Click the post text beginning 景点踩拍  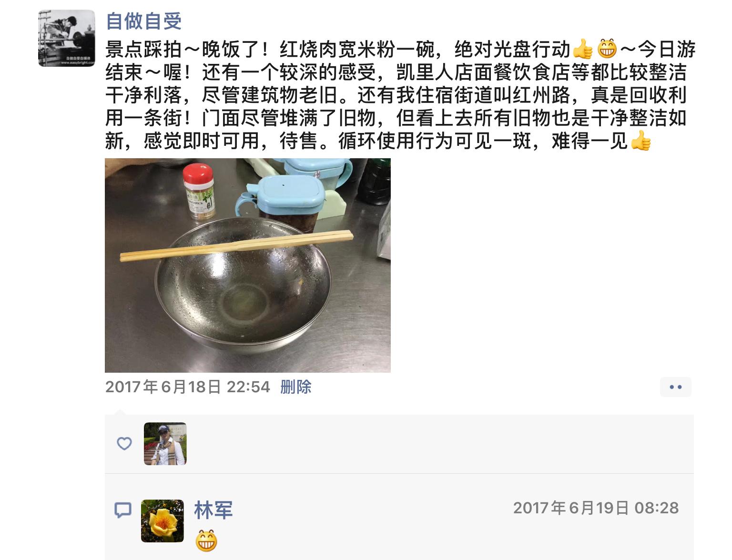[x=400, y=95]
